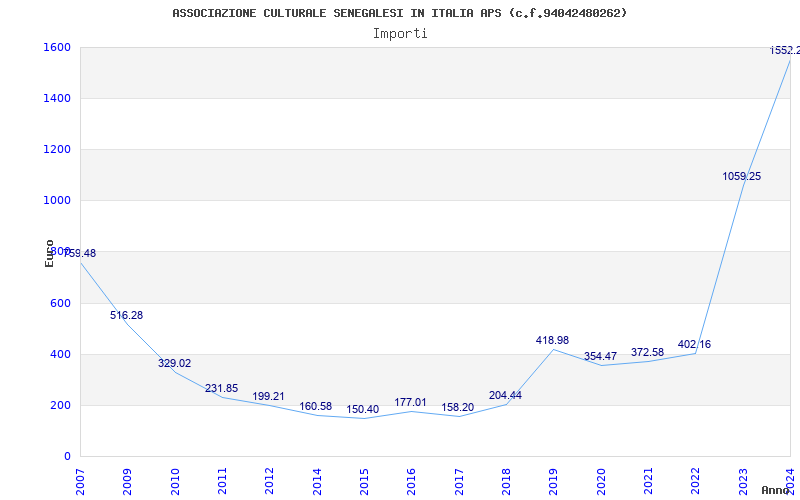Click the 1400 y-axis tick label

coord(57,98)
